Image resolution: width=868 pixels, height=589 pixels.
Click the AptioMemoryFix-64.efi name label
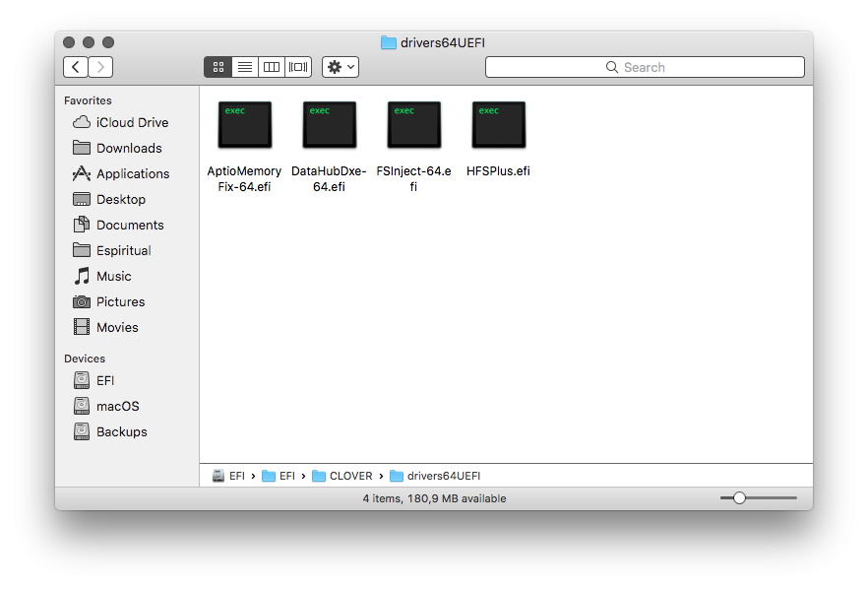click(244, 179)
